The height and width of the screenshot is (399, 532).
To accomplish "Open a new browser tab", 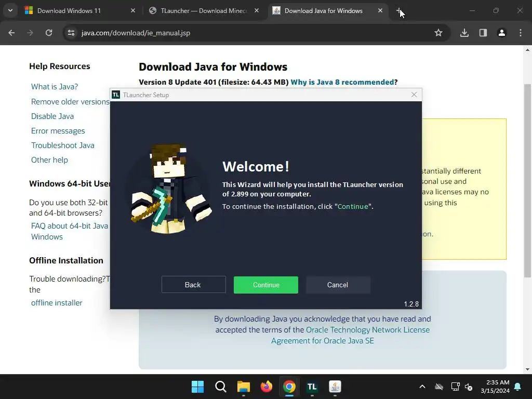I will (398, 10).
